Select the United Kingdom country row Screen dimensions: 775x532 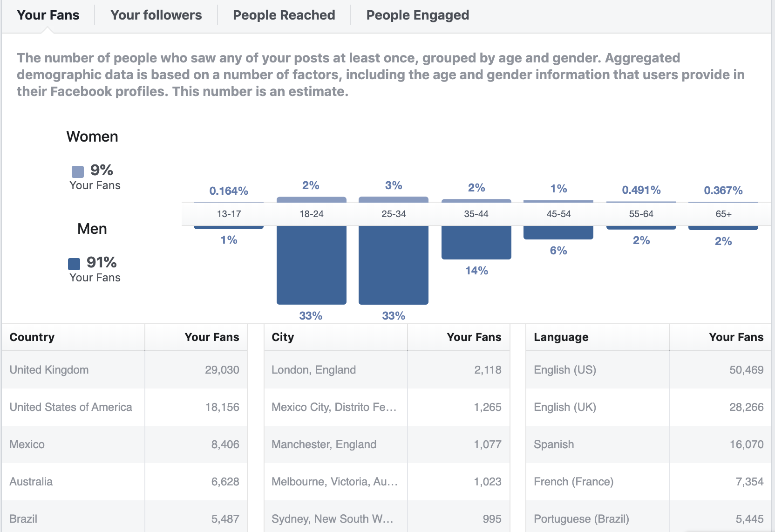tap(124, 370)
